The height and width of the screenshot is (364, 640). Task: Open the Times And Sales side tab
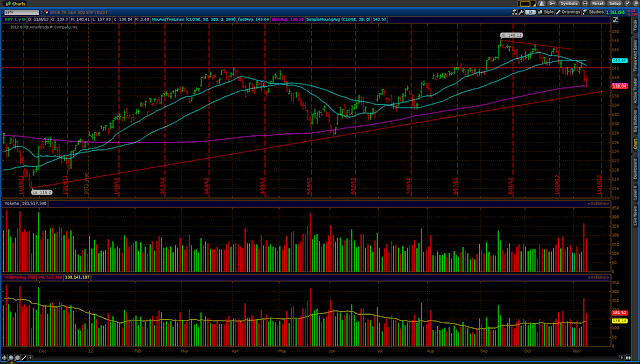click(x=635, y=54)
